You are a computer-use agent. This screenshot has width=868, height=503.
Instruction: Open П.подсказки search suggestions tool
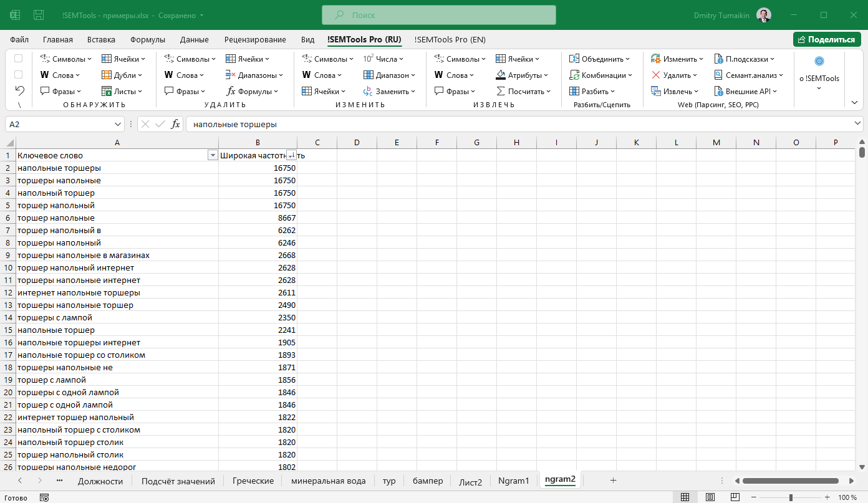point(744,59)
